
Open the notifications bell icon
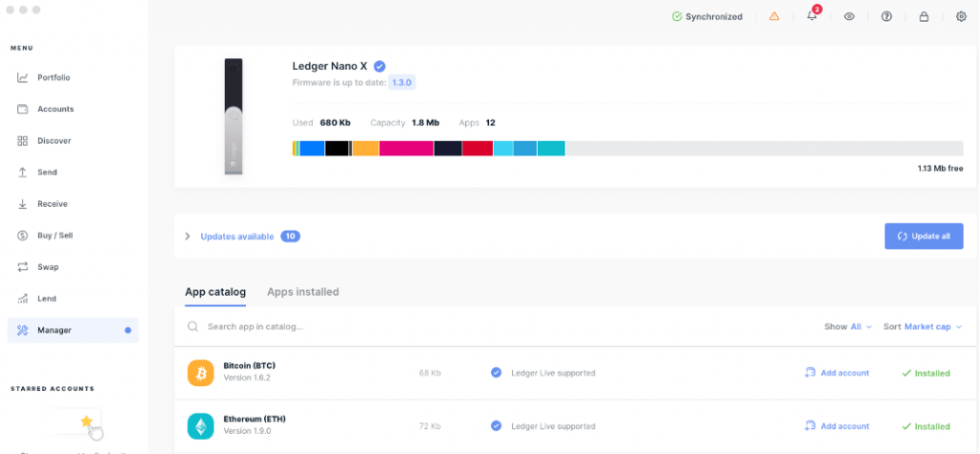[813, 16]
